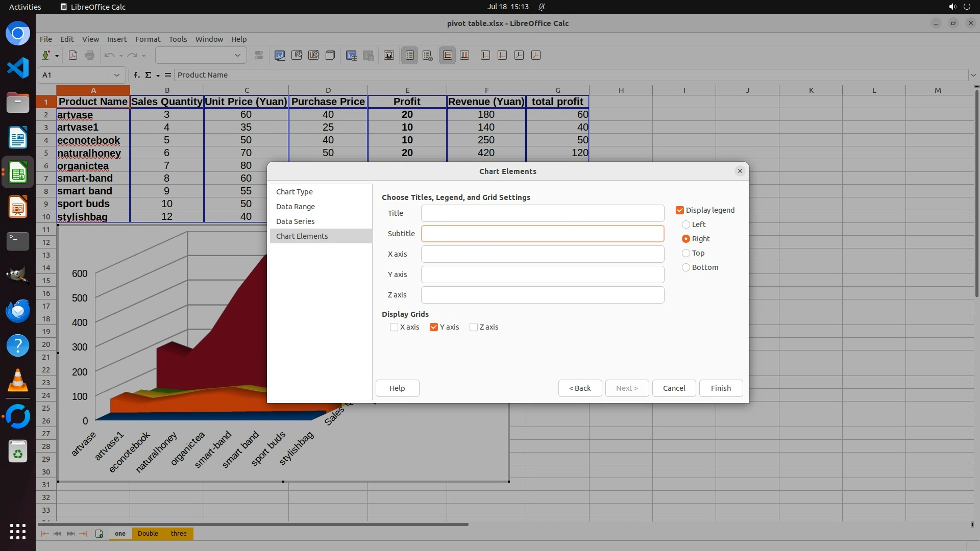Viewport: 980px width, 551px height.
Task: Click the Print icon in toolbar
Action: (90, 56)
